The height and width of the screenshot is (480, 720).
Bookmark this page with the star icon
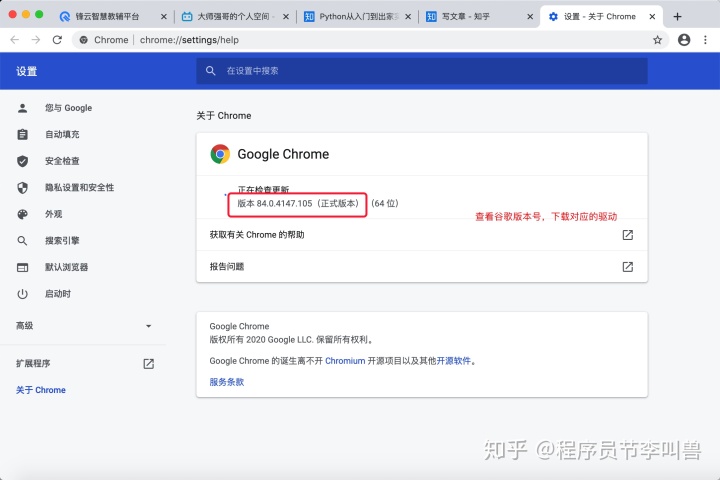pyautogui.click(x=658, y=40)
